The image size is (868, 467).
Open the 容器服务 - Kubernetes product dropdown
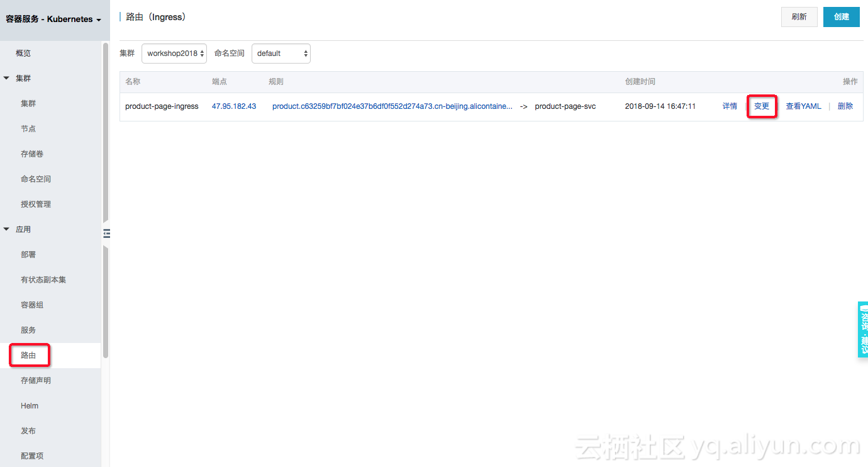(x=53, y=20)
